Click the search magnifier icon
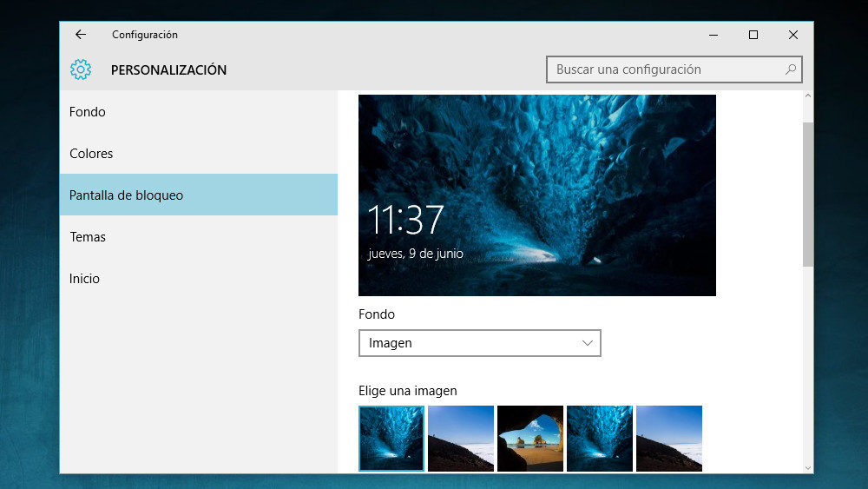The image size is (868, 489). click(x=791, y=69)
